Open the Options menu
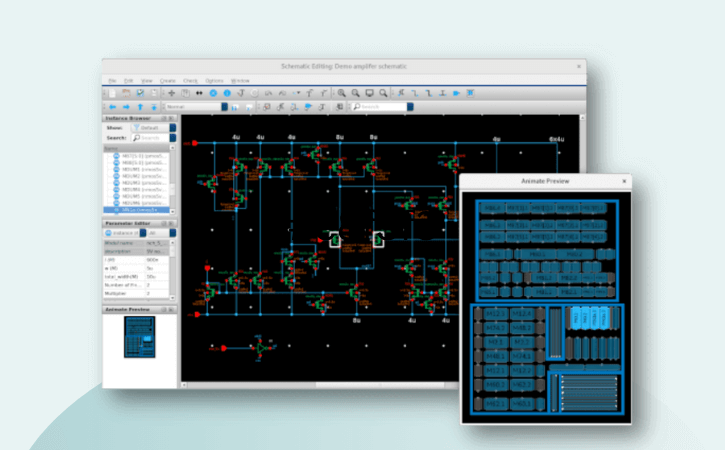725x450 pixels. (x=214, y=80)
